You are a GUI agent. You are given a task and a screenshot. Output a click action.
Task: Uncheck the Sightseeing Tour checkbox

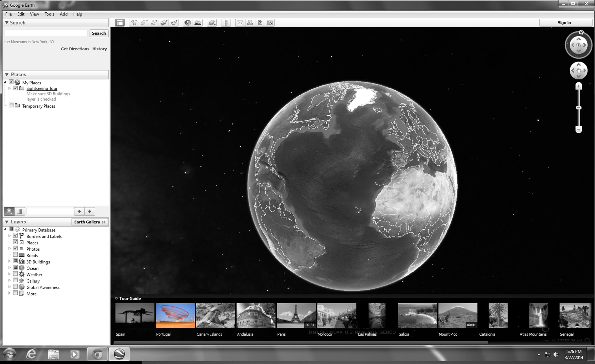15,88
